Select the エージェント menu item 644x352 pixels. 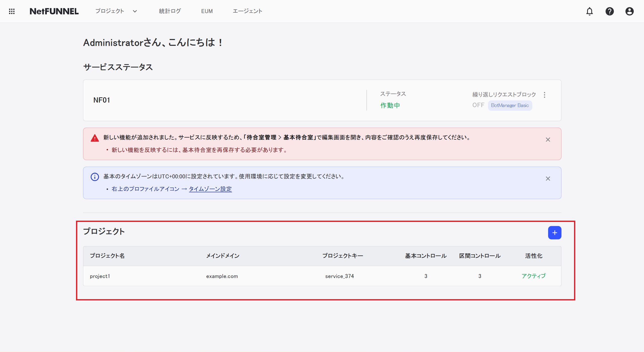tap(247, 11)
